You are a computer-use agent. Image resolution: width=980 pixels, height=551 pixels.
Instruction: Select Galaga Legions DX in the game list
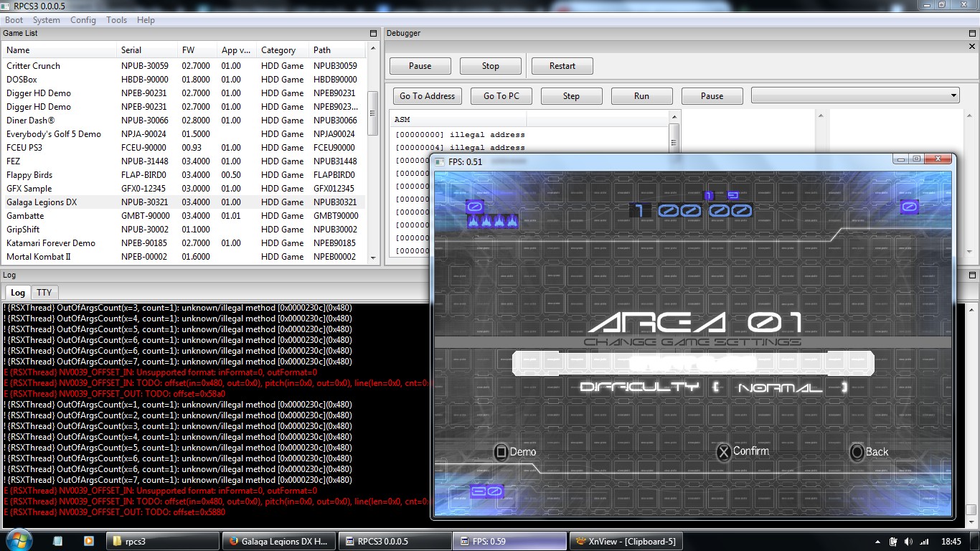(42, 202)
